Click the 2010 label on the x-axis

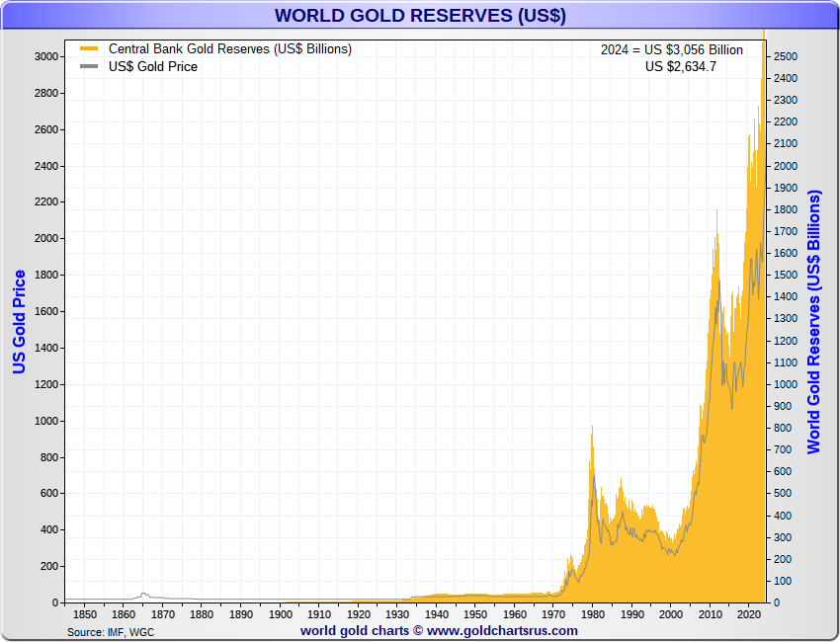point(710,614)
